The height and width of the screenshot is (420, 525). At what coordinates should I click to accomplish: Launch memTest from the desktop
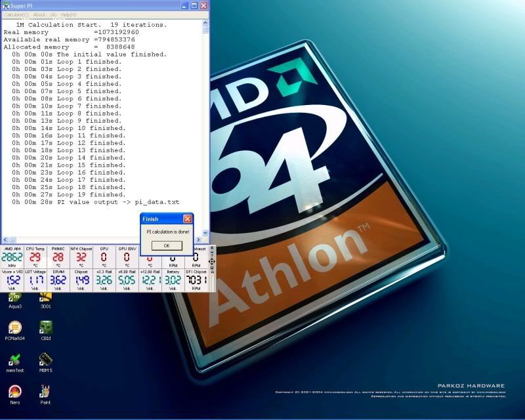tap(14, 363)
